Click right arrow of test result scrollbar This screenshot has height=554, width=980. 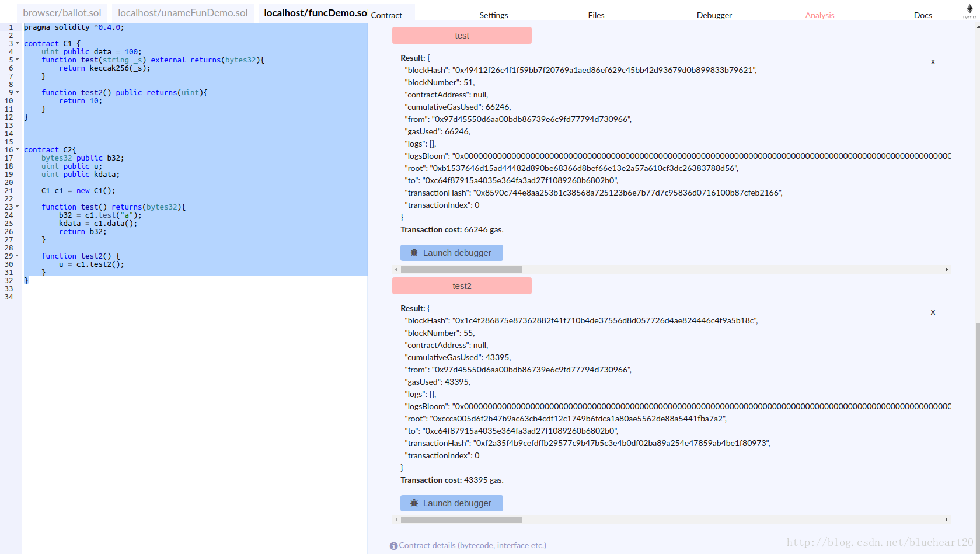947,270
